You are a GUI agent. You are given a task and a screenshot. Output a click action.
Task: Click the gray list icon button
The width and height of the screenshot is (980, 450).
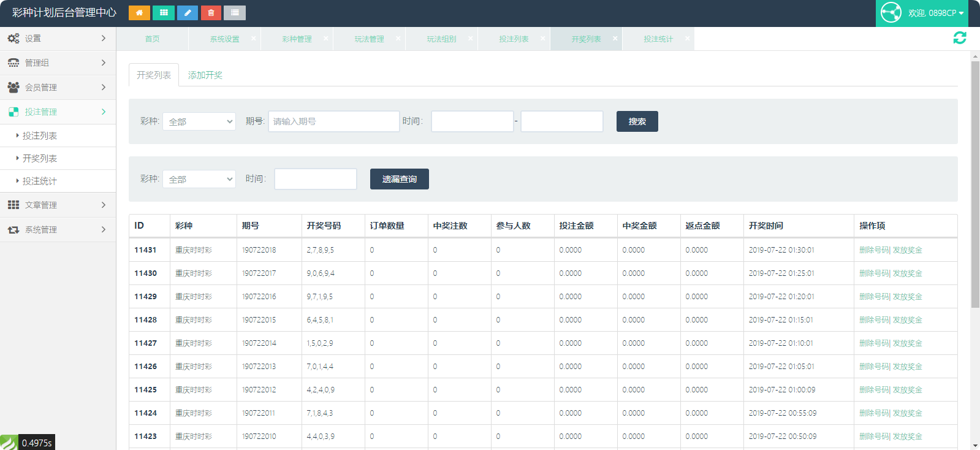click(x=235, y=13)
